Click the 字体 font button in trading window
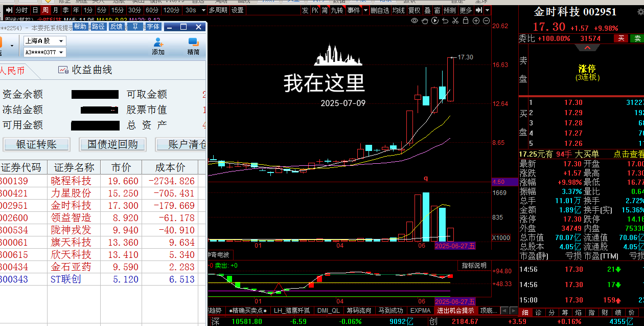This screenshot has width=644, height=326. tap(153, 27)
